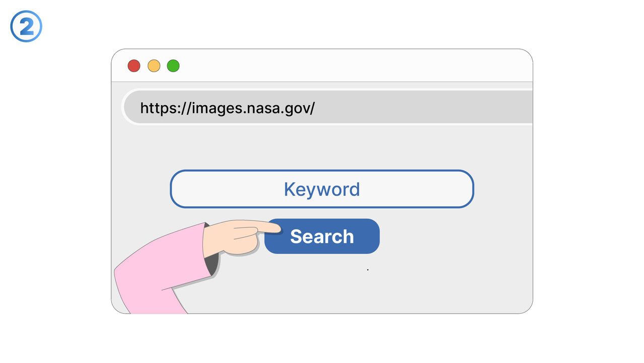Click the tiny black dot below Search
The height and width of the screenshot is (363, 644).
click(x=368, y=270)
